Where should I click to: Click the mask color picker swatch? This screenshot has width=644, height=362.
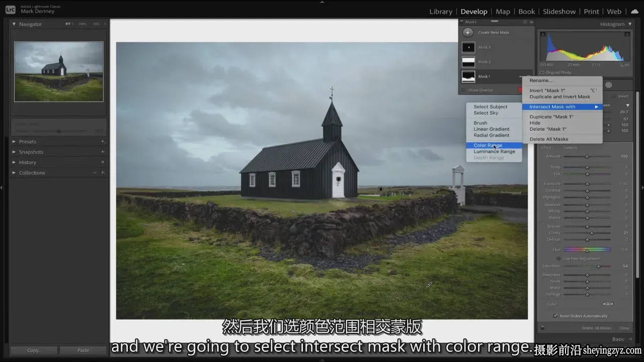[x=608, y=304]
